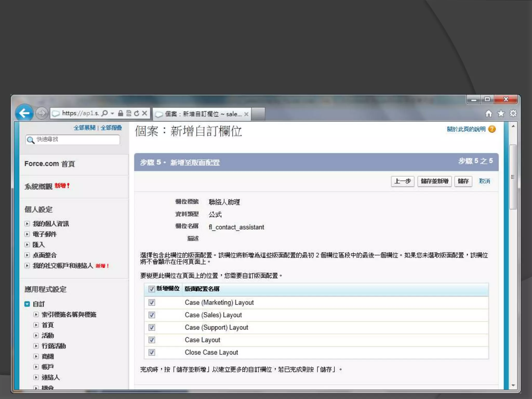Viewport: 532px width, 399px height.
Task: Select the 個案：新增自訂欄位 browser tab
Action: pyautogui.click(x=201, y=114)
